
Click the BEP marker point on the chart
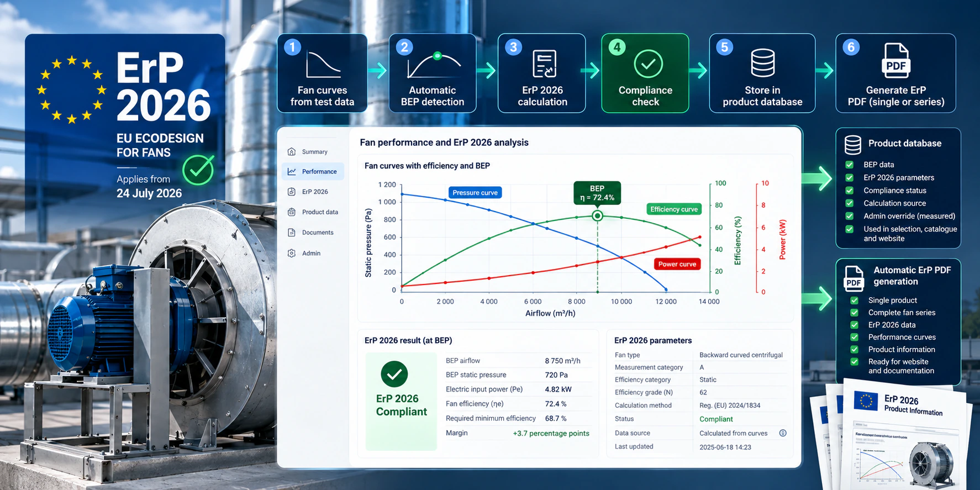(597, 216)
